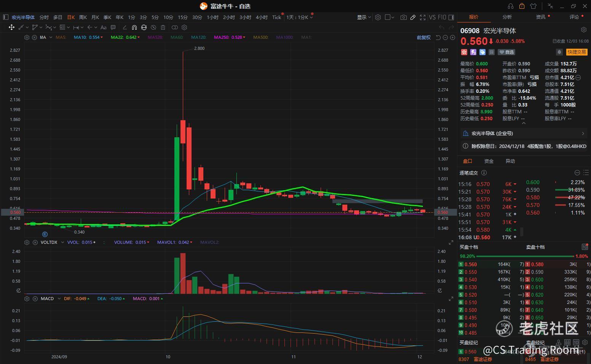The height and width of the screenshot is (364, 591).
Task: Open skin theme shirt icon
Action: coord(533,6)
